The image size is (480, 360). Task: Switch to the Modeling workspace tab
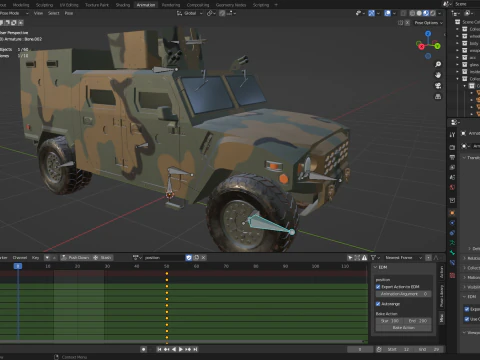point(21,5)
